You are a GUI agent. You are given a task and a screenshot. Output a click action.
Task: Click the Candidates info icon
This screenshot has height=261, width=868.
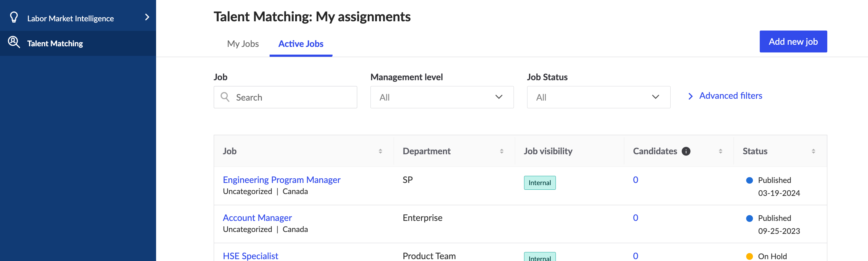click(686, 151)
